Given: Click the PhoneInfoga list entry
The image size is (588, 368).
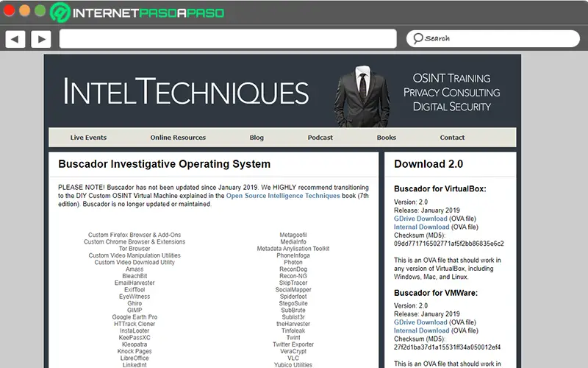Looking at the screenshot, I should (293, 255).
